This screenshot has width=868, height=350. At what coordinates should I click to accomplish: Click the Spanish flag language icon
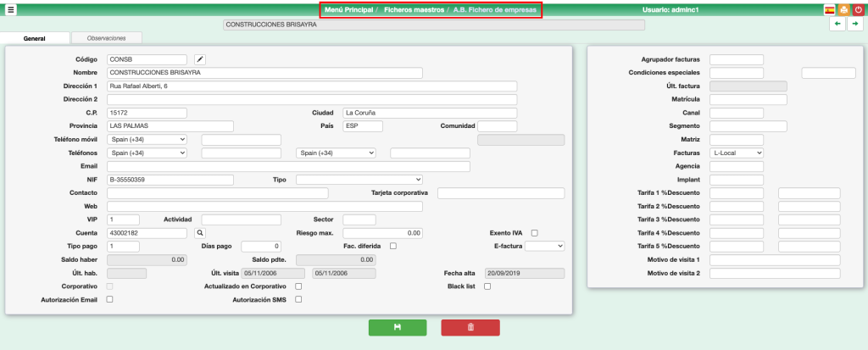pos(830,10)
